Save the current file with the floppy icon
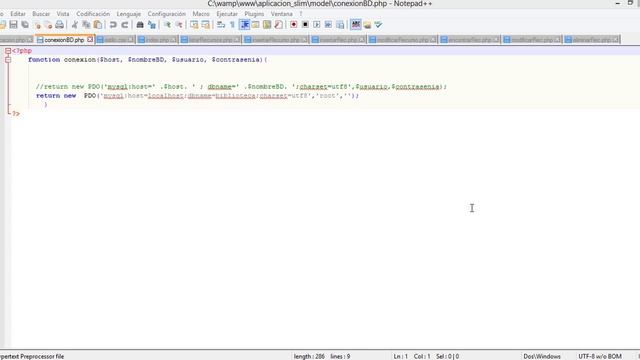The image size is (640, 360). [x=13, y=25]
